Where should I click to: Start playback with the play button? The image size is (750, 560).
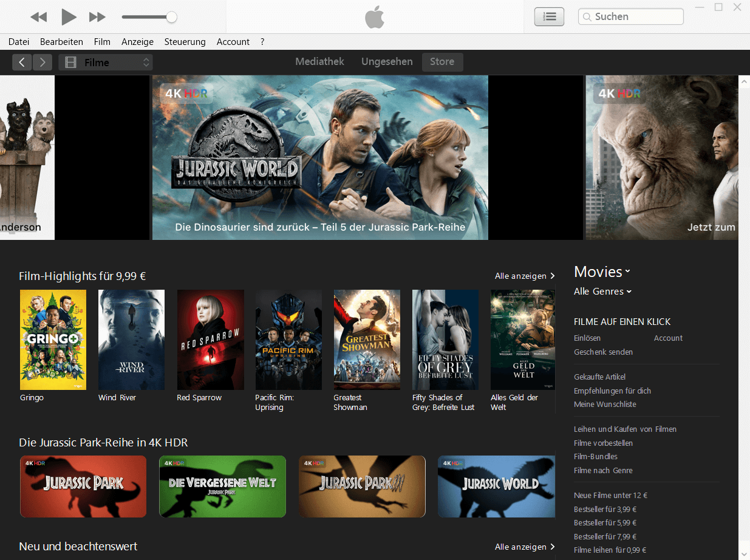click(x=69, y=17)
